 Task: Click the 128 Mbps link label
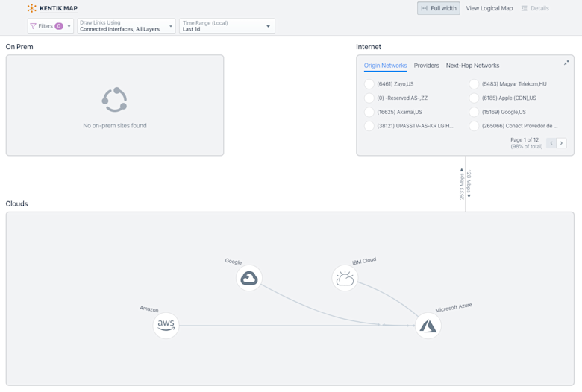(469, 184)
